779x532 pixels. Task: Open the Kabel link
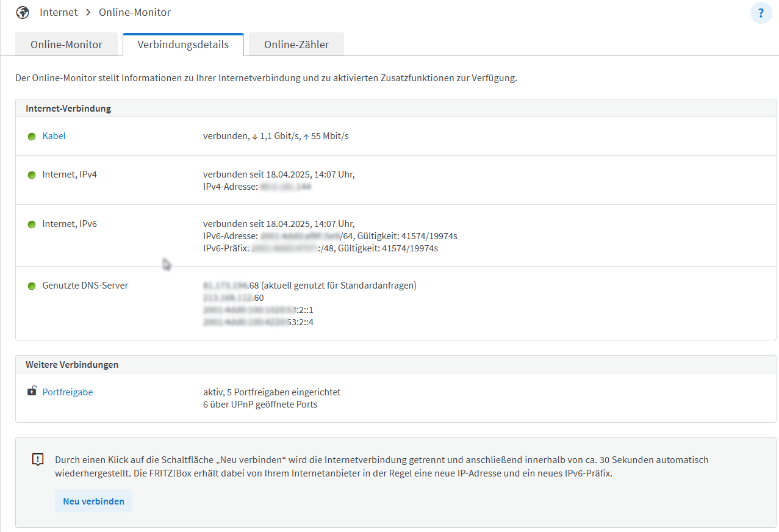click(x=54, y=136)
